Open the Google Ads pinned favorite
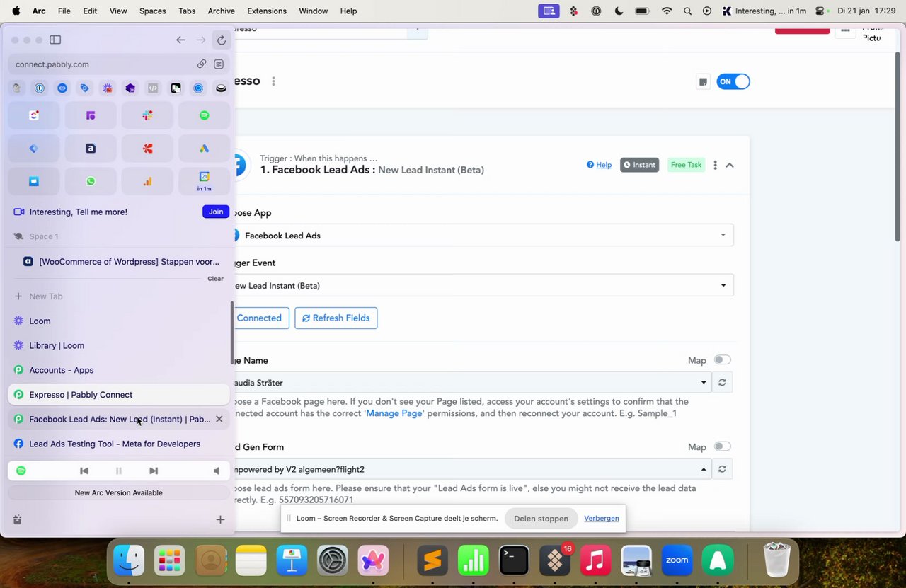Screen dimensions: 906x588 click(204, 149)
